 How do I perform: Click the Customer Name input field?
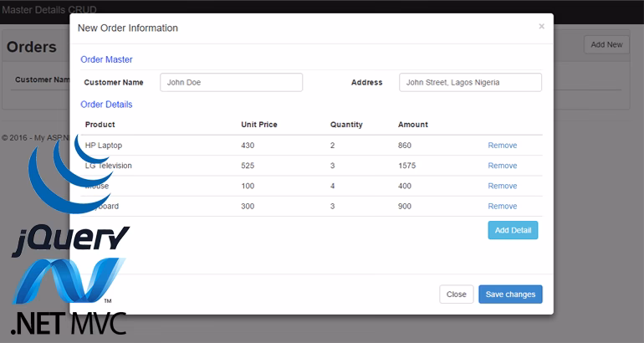[x=231, y=82]
